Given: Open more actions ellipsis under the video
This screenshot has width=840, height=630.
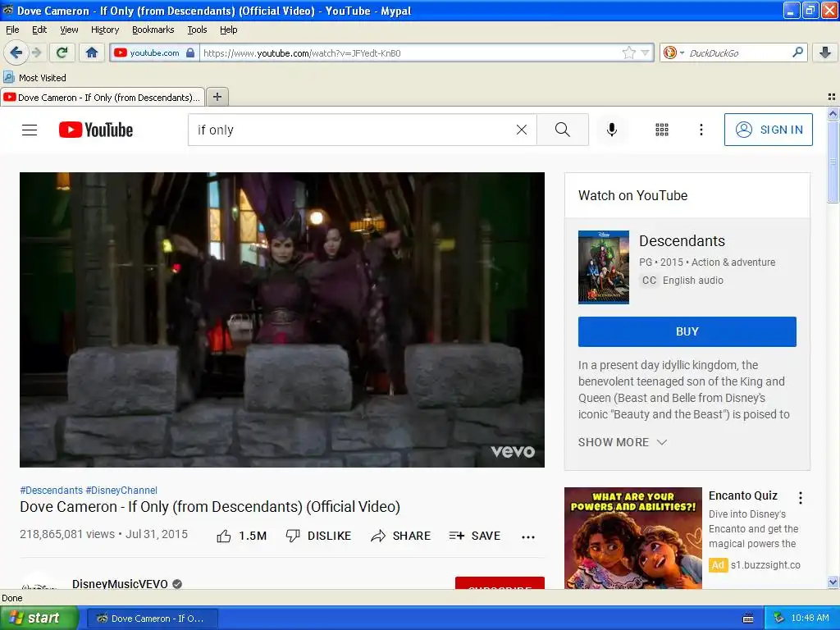Looking at the screenshot, I should click(x=528, y=536).
